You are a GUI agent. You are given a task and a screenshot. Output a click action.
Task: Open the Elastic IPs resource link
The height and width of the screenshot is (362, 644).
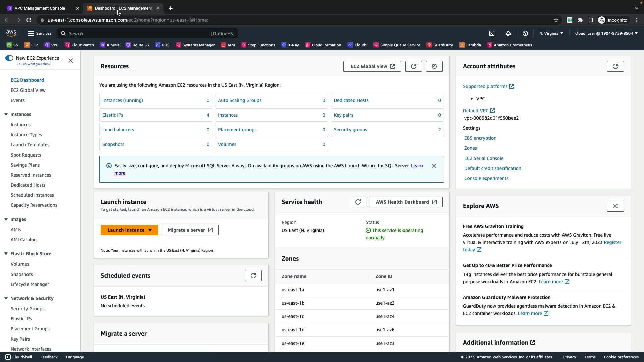113,115
